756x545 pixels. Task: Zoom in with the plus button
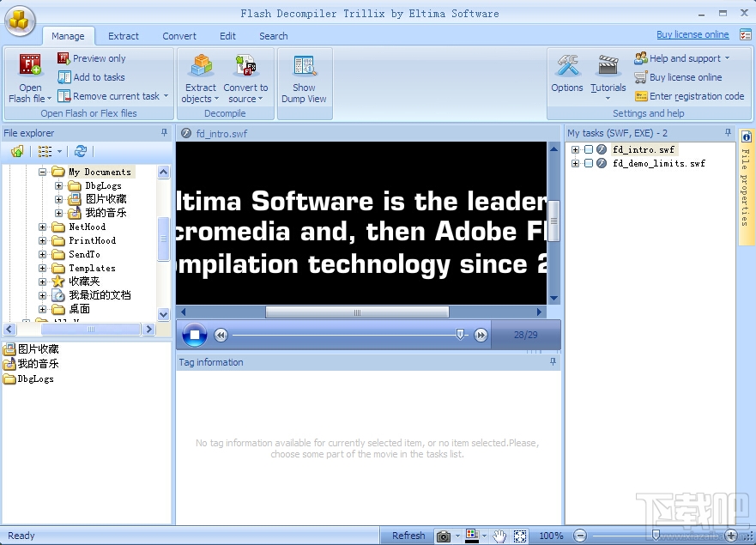[x=731, y=536]
